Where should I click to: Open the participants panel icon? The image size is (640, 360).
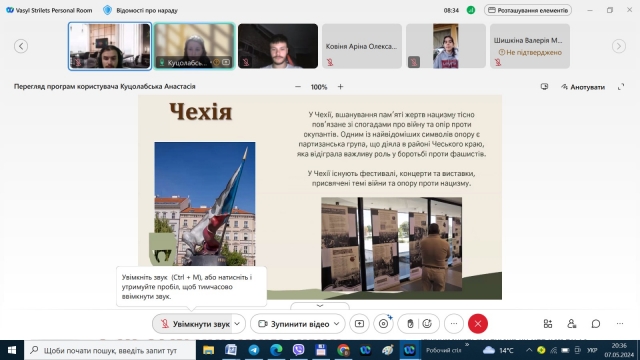point(571,324)
